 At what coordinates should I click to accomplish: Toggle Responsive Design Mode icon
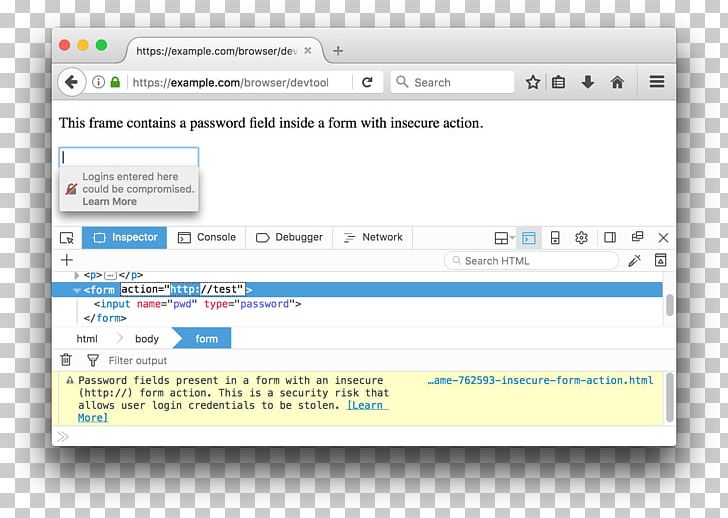pyautogui.click(x=554, y=238)
